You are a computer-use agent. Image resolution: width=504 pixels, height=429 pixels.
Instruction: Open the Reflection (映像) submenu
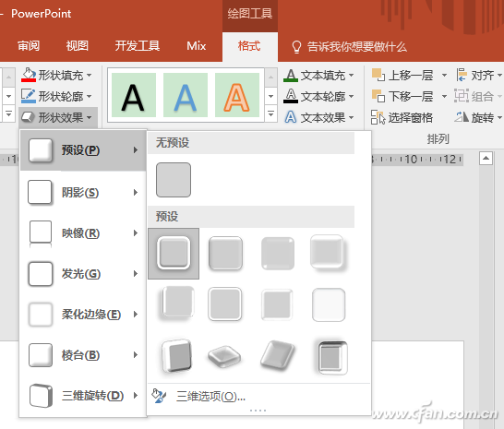(x=83, y=233)
